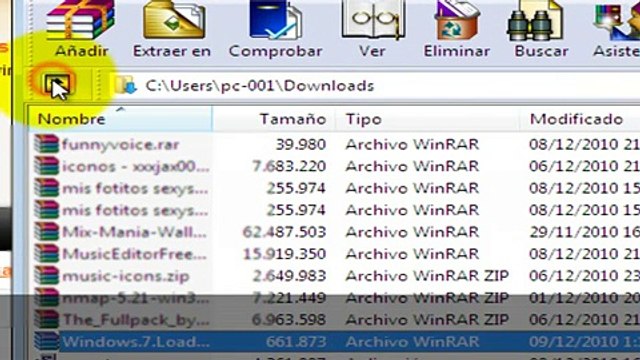
Task: Select nmap-5.21-win3 archive name
Action: (x=136, y=298)
